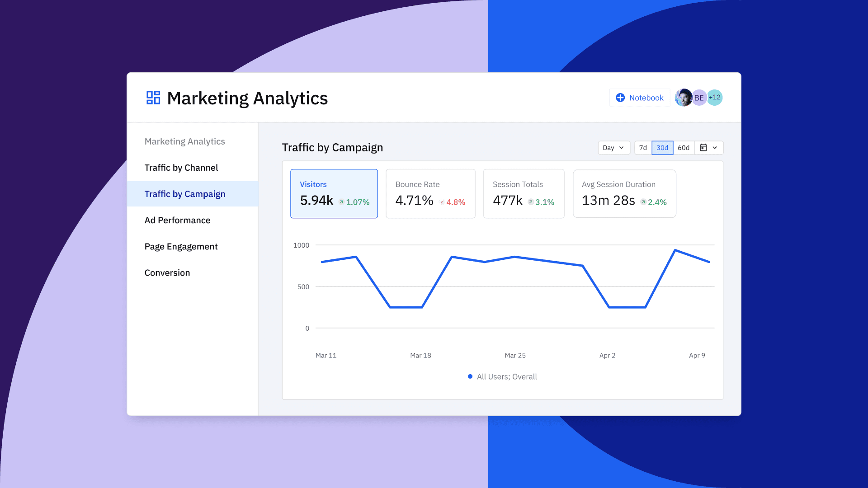Select the 7d time range option
This screenshot has height=488, width=868.
(643, 148)
